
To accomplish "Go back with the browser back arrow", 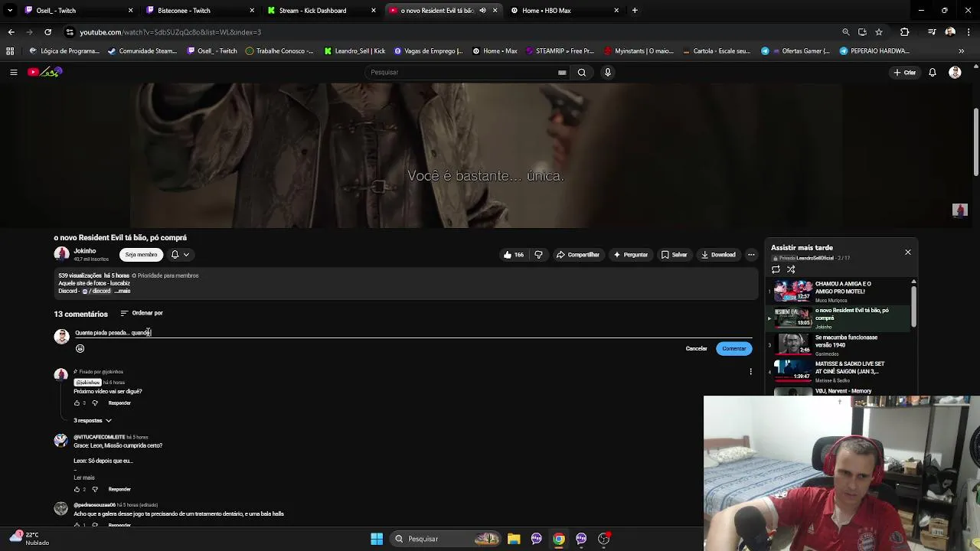I will click(x=11, y=32).
